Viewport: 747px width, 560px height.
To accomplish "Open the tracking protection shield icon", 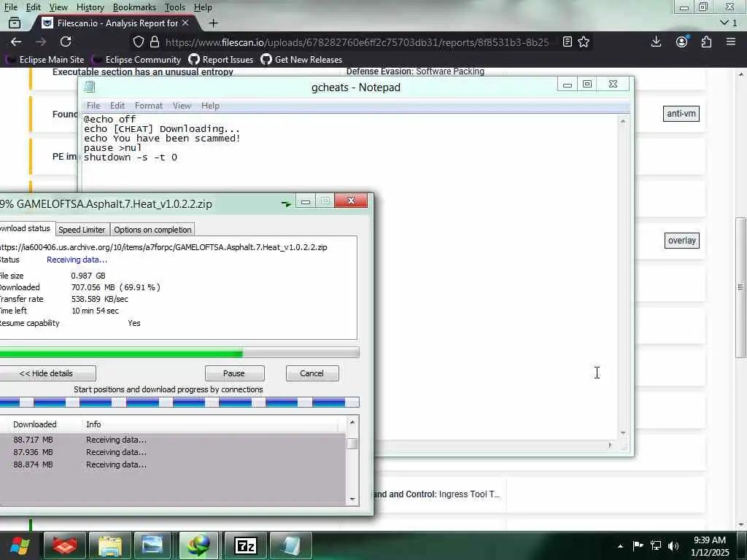I will (138, 42).
